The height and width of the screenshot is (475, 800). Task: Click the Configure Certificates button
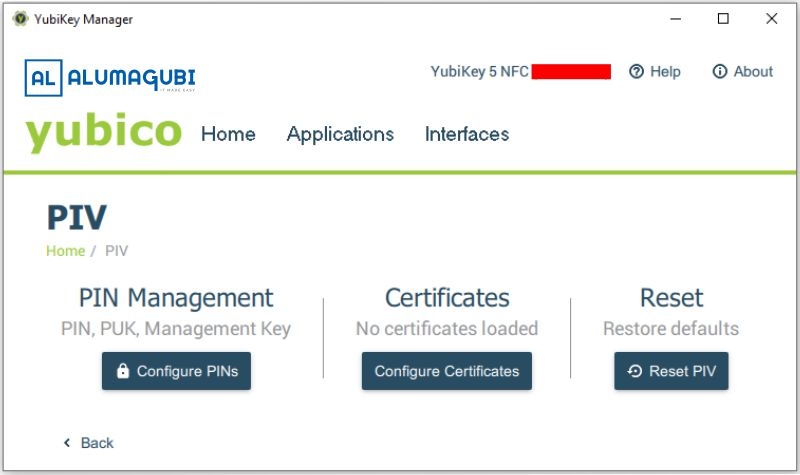pyautogui.click(x=447, y=371)
